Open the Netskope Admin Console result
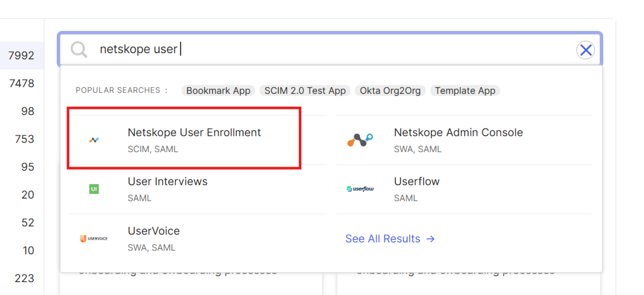 (x=464, y=140)
